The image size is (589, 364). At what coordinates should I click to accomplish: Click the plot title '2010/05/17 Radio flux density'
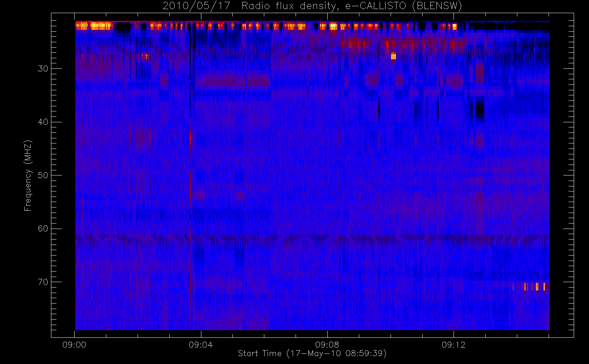coord(312,6)
